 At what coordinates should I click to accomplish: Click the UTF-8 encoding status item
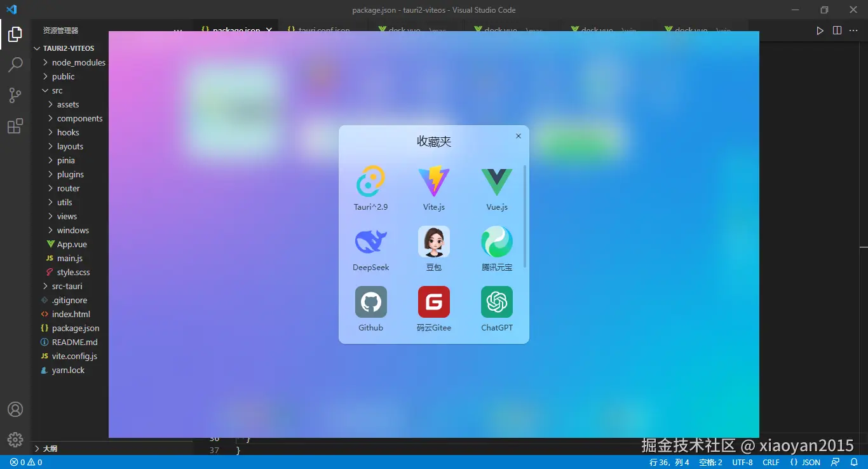(x=742, y=462)
